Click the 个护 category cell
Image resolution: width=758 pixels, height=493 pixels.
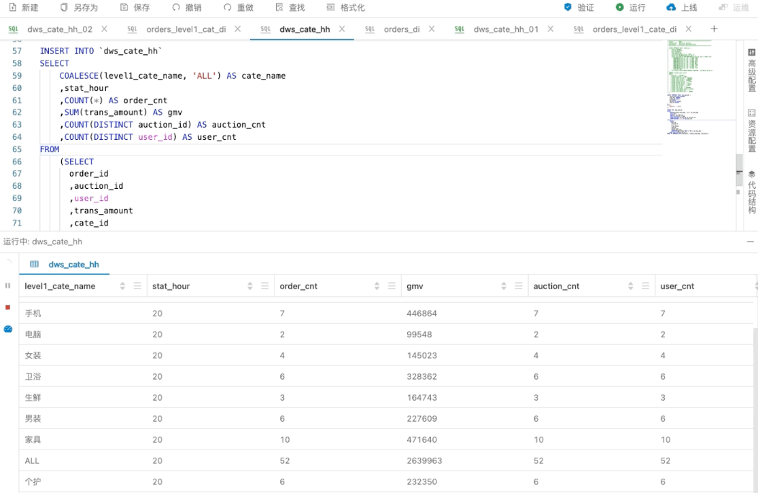pos(33,482)
